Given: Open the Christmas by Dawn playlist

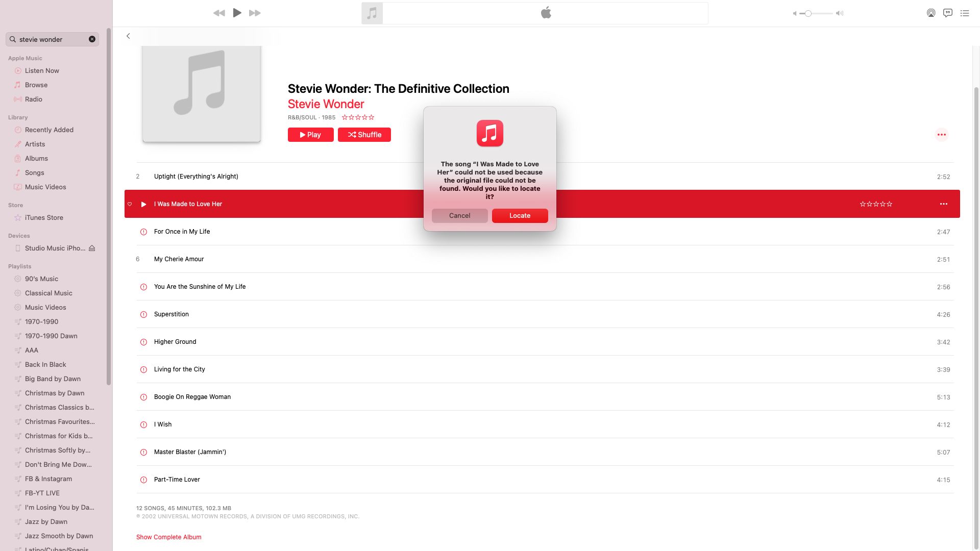Looking at the screenshot, I should [x=55, y=393].
